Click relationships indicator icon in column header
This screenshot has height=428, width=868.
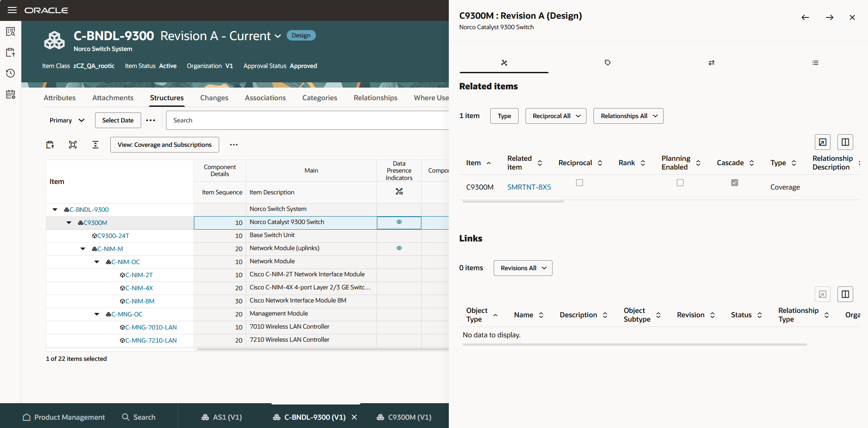(399, 192)
